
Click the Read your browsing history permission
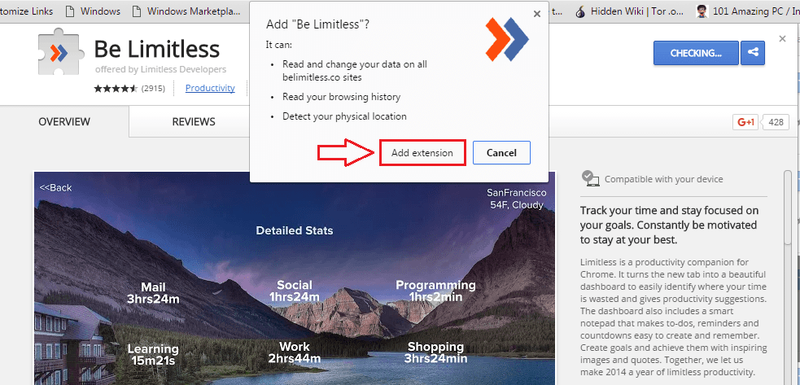341,96
